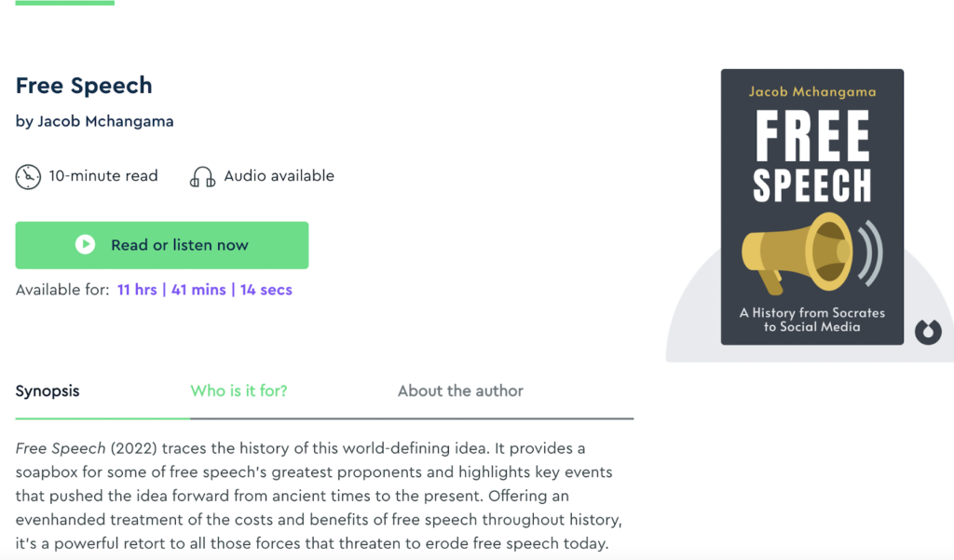
Task: Click the 14 secs countdown value
Action: (x=266, y=290)
